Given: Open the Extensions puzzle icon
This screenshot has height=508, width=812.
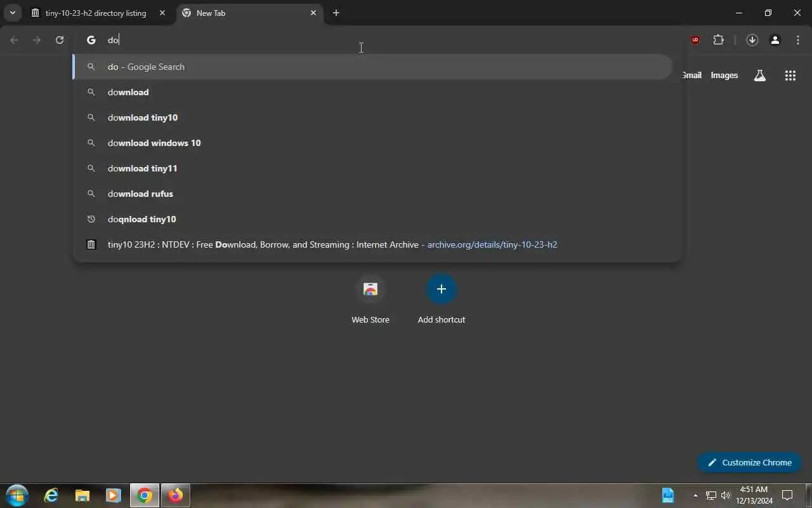Looking at the screenshot, I should click(x=718, y=40).
